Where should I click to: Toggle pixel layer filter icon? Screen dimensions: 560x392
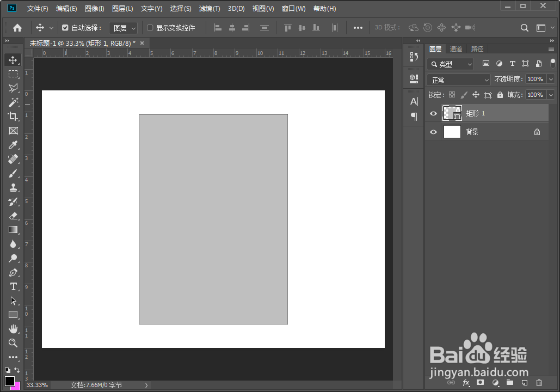point(485,64)
